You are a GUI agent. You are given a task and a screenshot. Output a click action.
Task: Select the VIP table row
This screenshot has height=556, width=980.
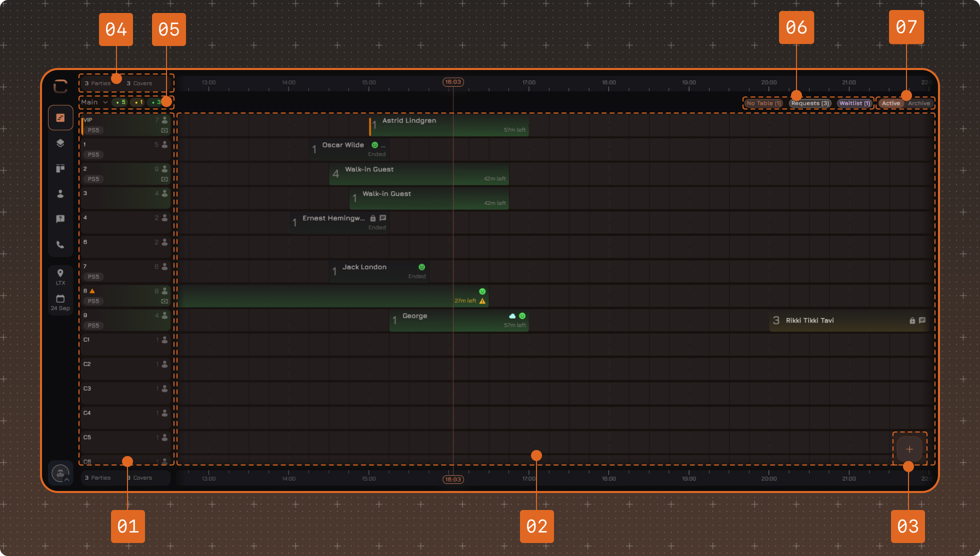pos(125,125)
